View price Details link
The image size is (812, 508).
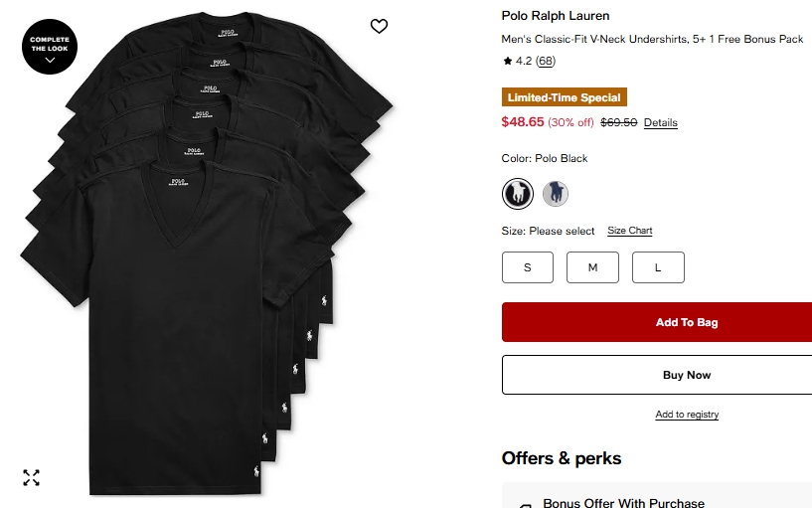pos(660,122)
